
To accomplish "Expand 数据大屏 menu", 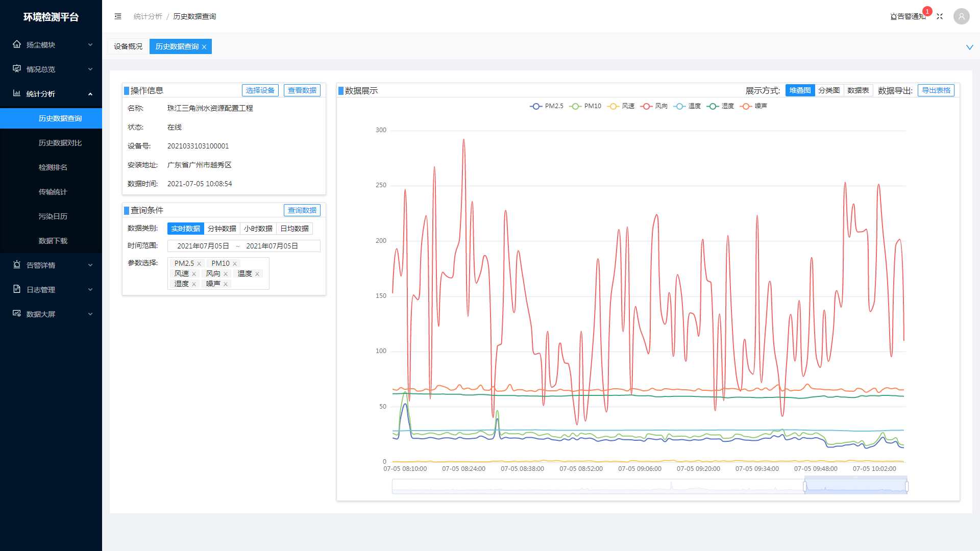I will (x=90, y=314).
